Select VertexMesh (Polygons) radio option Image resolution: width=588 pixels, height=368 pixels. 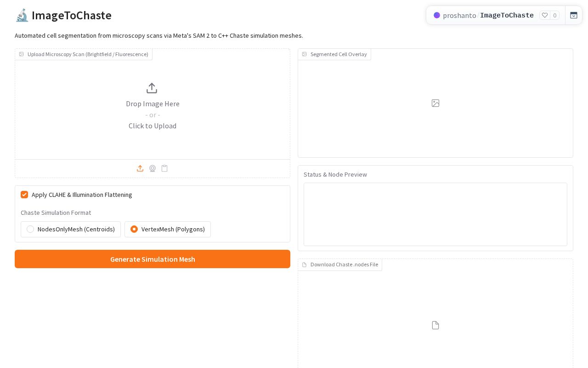[x=168, y=229]
